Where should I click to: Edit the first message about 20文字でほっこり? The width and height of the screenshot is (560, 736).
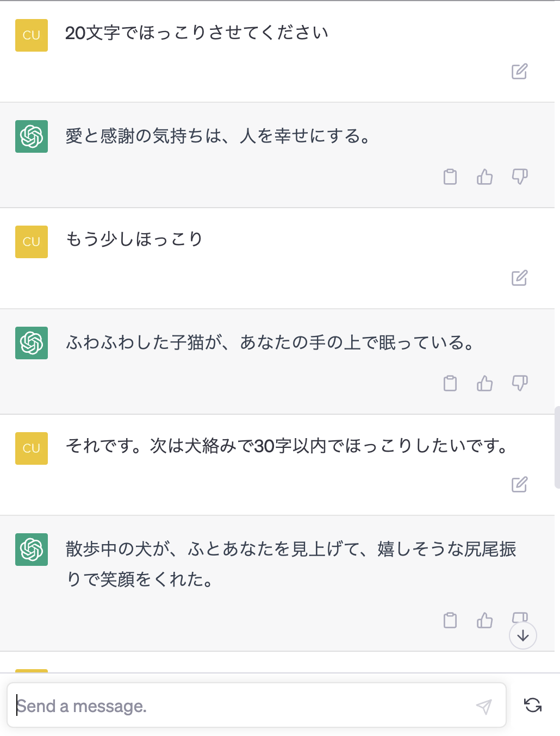[x=519, y=71]
